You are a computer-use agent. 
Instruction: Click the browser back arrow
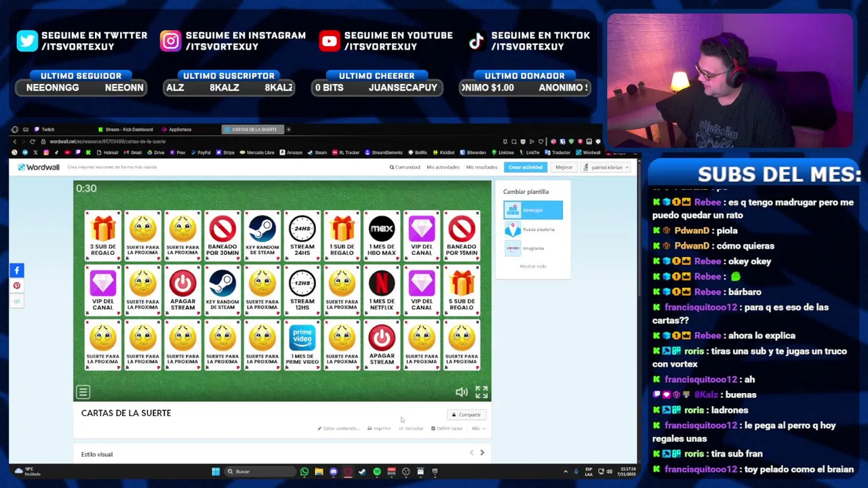(14, 142)
